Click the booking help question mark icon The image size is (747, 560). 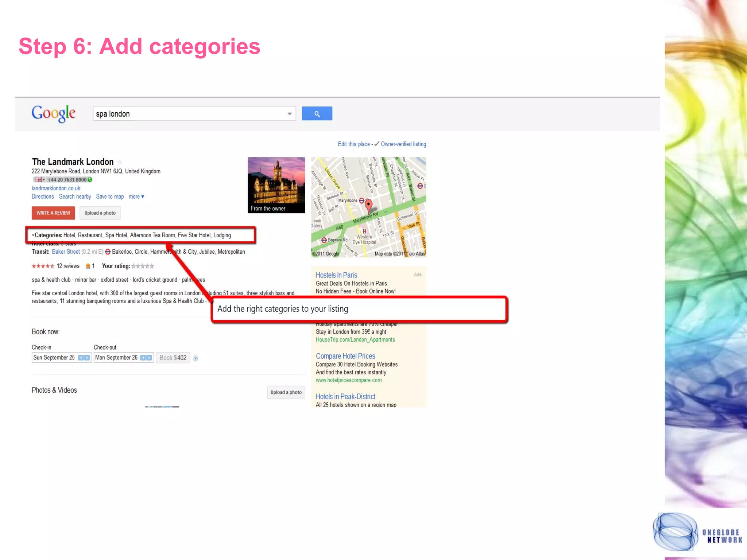click(x=196, y=358)
